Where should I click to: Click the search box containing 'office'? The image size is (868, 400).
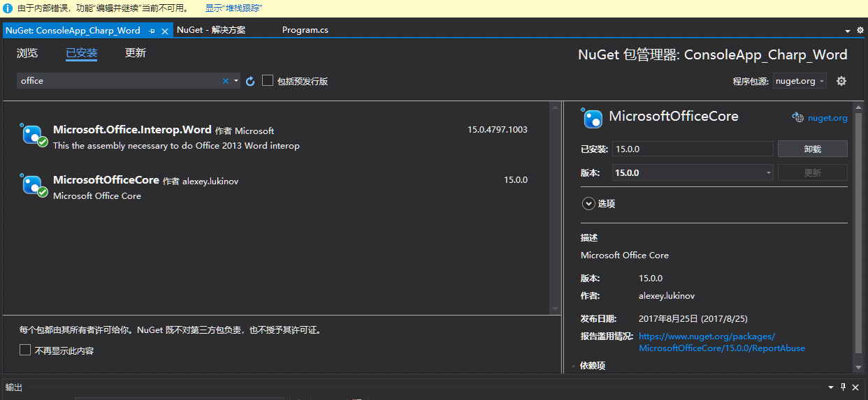[119, 81]
